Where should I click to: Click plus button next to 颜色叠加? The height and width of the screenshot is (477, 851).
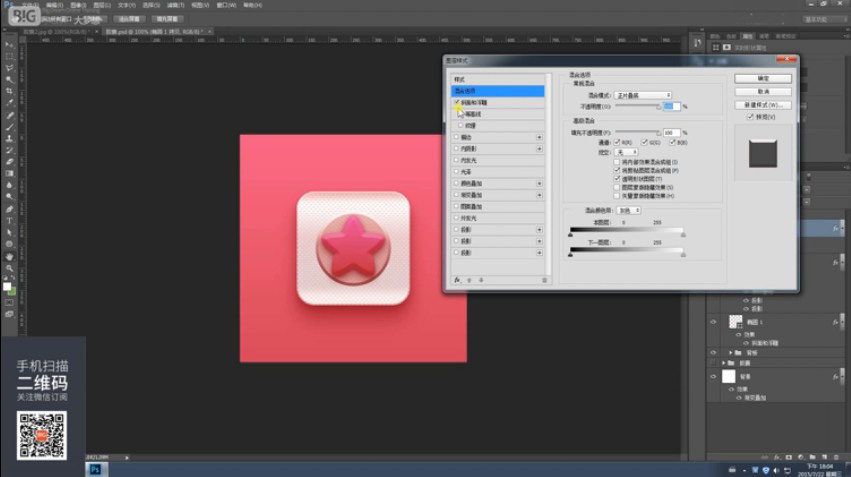(539, 183)
